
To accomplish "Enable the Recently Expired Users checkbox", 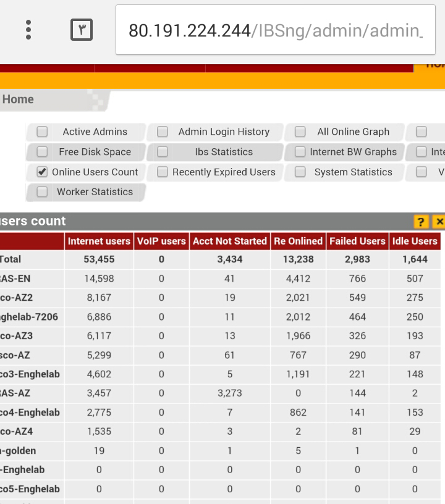I will tap(163, 172).
